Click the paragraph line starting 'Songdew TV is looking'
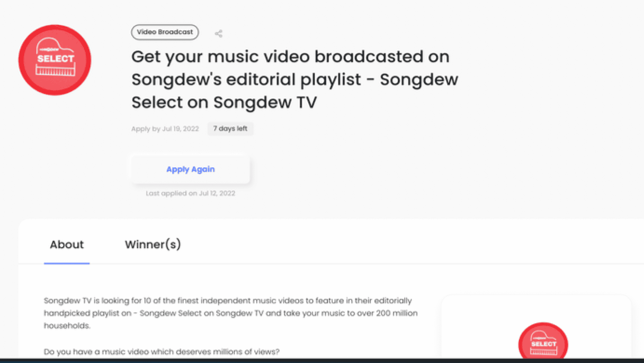The height and width of the screenshot is (363, 644). tap(228, 300)
